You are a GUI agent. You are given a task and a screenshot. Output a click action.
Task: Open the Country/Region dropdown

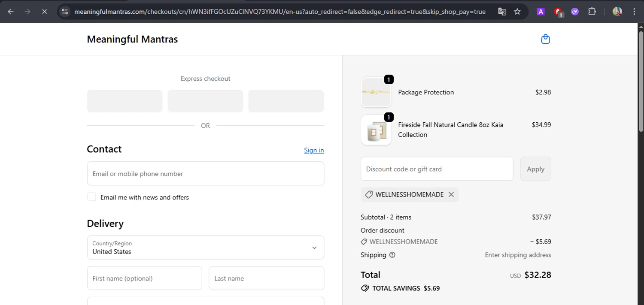[x=206, y=248]
